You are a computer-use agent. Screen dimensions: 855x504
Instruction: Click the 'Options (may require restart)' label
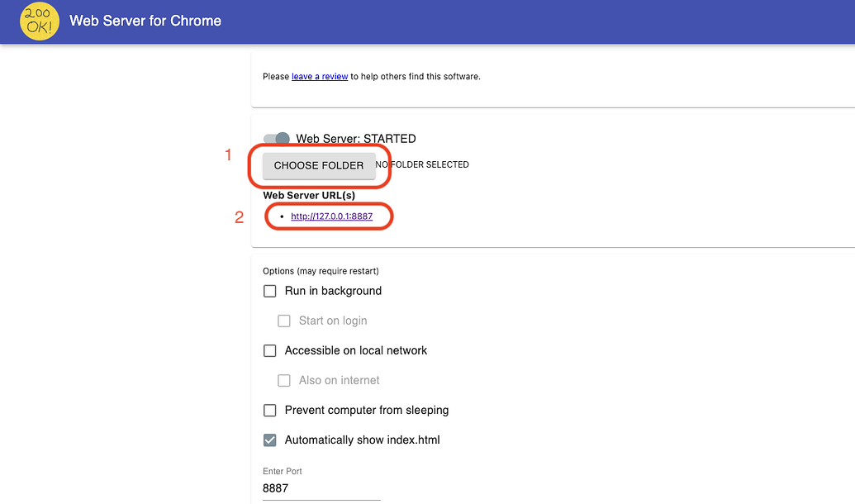tap(321, 271)
